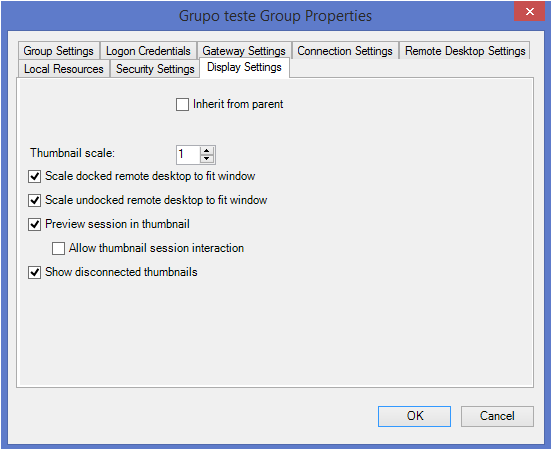Uncheck Show disconnected thumbnails
Image resolution: width=551 pixels, height=449 pixels.
point(34,272)
